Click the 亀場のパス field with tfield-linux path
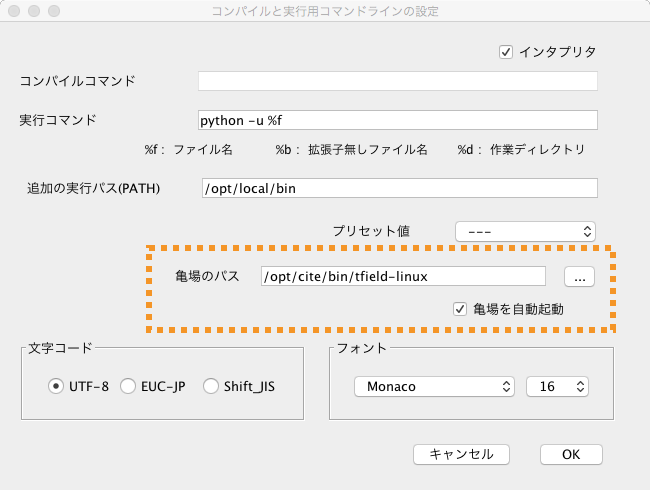This screenshot has height=490, width=650. coord(402,276)
